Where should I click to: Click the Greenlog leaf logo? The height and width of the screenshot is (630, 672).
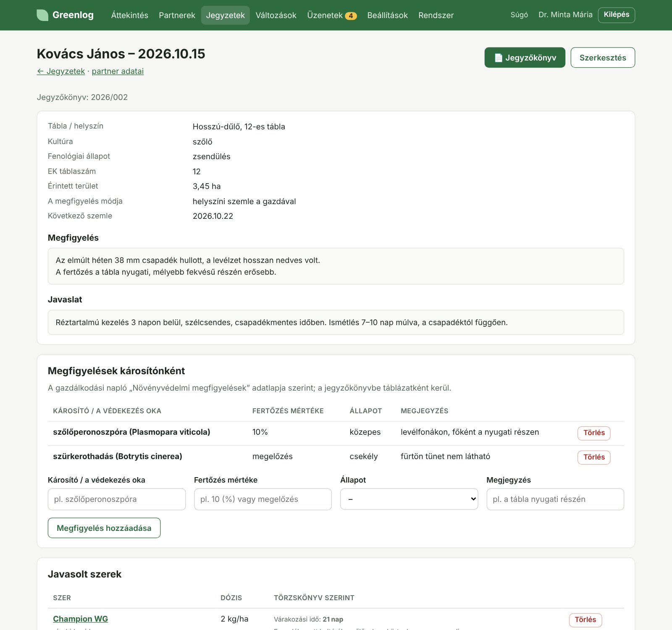click(42, 15)
